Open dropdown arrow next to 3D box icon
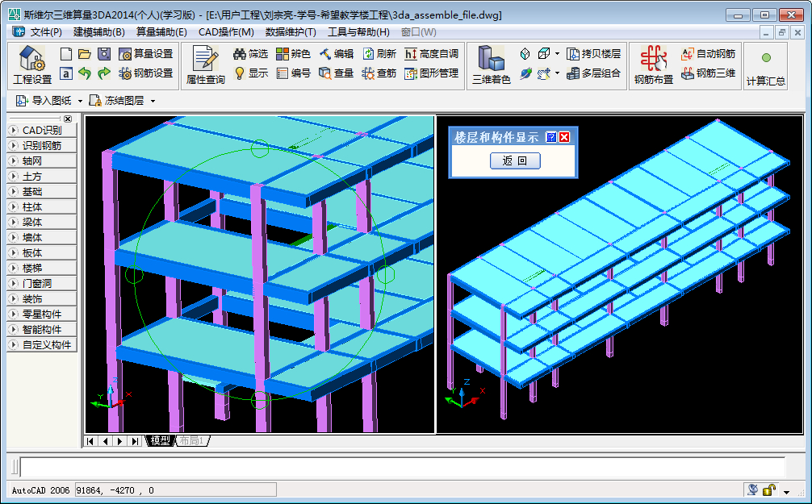Image resolution: width=812 pixels, height=504 pixels. click(557, 54)
